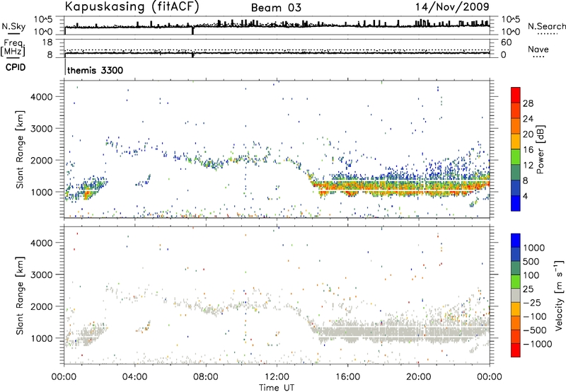Viewport: 566px width, 392px height.
Task: Pick the light green 25–100 Velocity segment
Action: point(516,282)
